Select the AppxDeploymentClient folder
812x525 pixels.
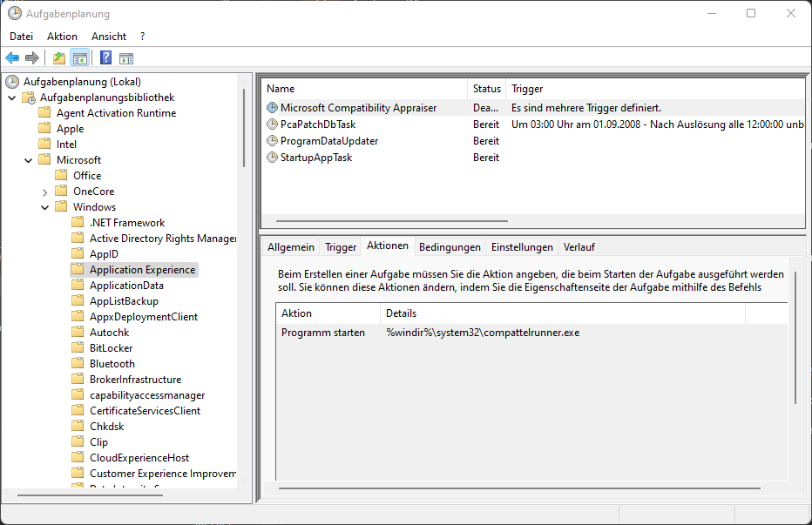click(x=144, y=317)
